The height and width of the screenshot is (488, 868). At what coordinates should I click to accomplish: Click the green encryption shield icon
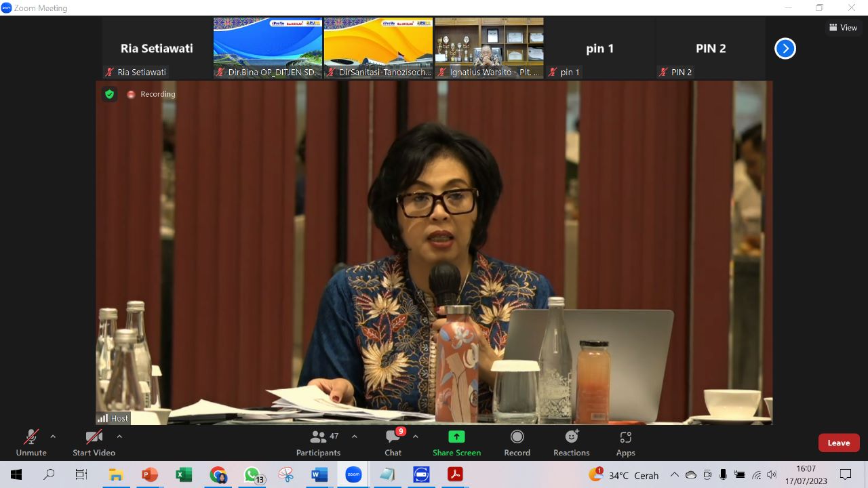[x=110, y=94]
